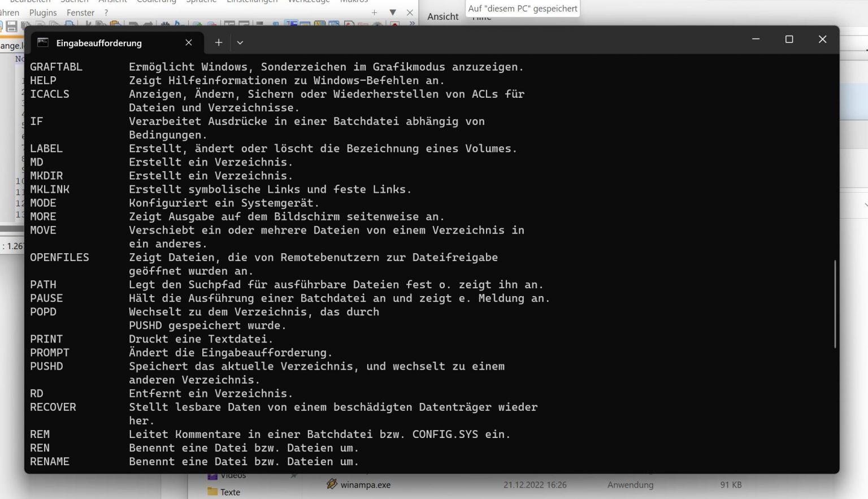
Task: Open the Plugins menu in Notepad++
Action: [x=43, y=12]
